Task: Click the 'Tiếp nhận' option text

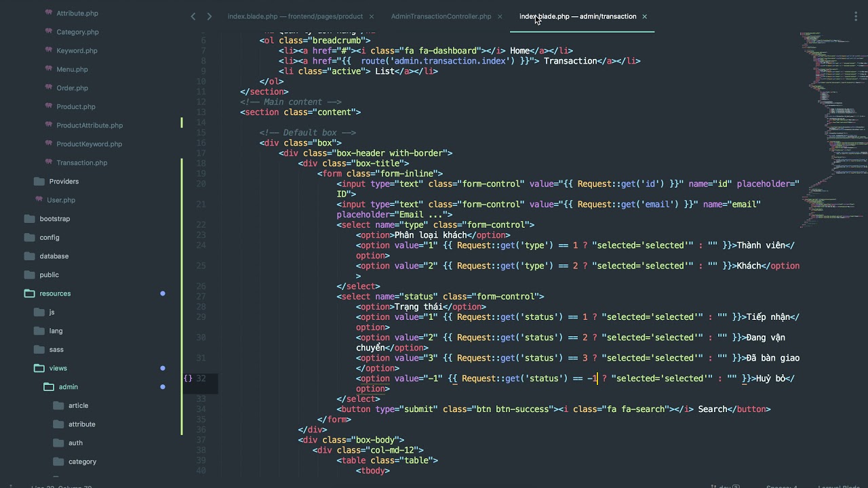Action: pyautogui.click(x=768, y=317)
